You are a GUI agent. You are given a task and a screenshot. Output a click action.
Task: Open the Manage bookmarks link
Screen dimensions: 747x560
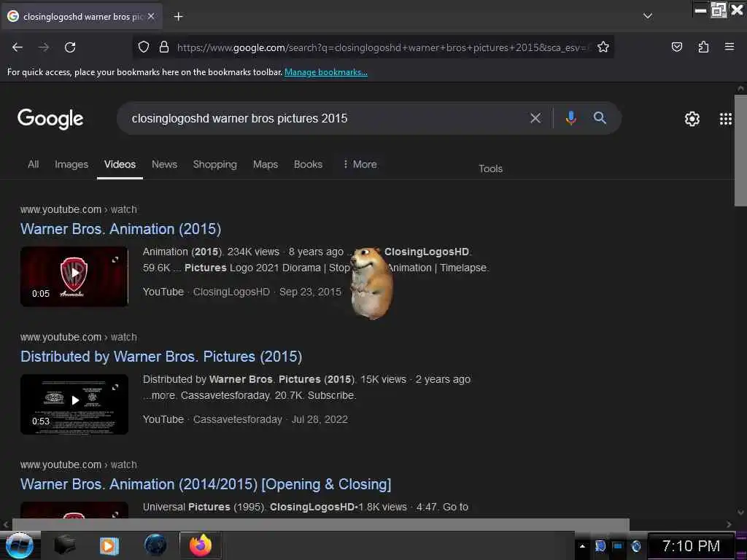(326, 72)
